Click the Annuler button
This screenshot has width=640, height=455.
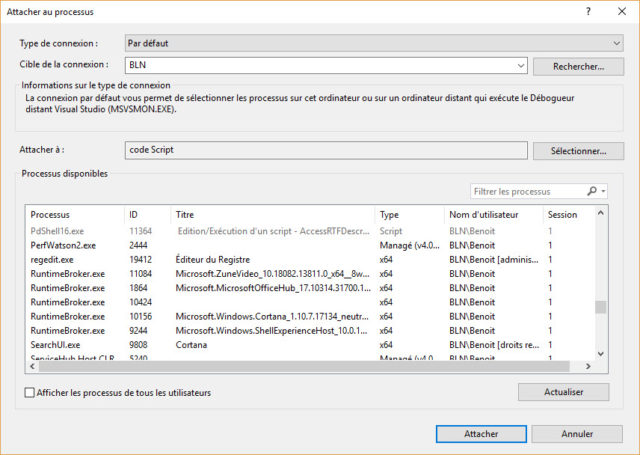click(x=577, y=434)
